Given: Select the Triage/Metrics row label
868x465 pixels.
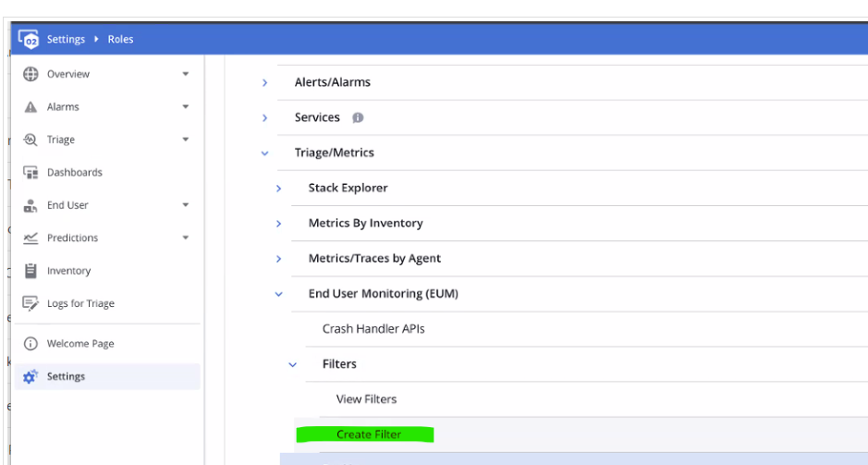Looking at the screenshot, I should coord(334,153).
